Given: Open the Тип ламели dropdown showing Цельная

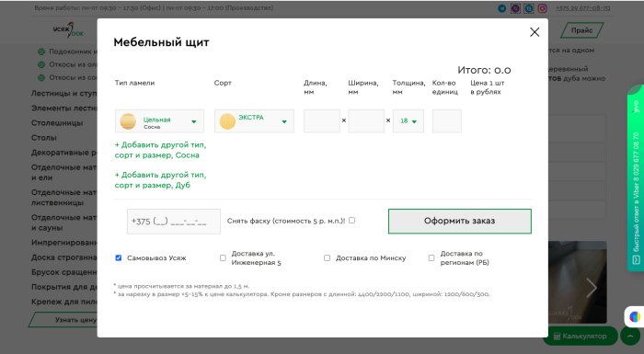Looking at the screenshot, I should [x=159, y=121].
